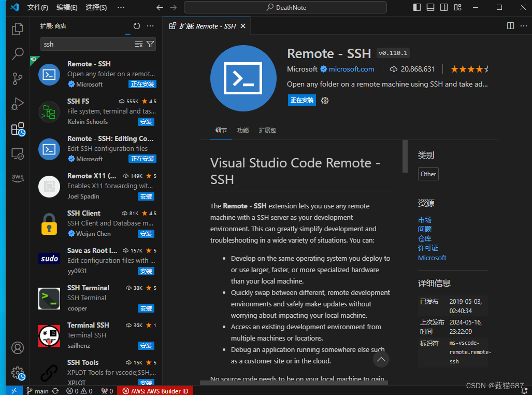Click the 正在安装 button in extension header
Image resolution: width=532 pixels, height=395 pixels.
point(301,100)
